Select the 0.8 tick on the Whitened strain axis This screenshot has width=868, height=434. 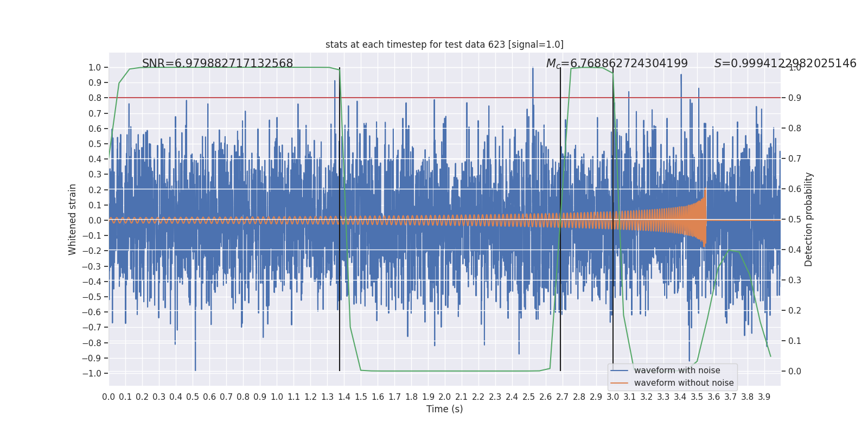[x=95, y=98]
